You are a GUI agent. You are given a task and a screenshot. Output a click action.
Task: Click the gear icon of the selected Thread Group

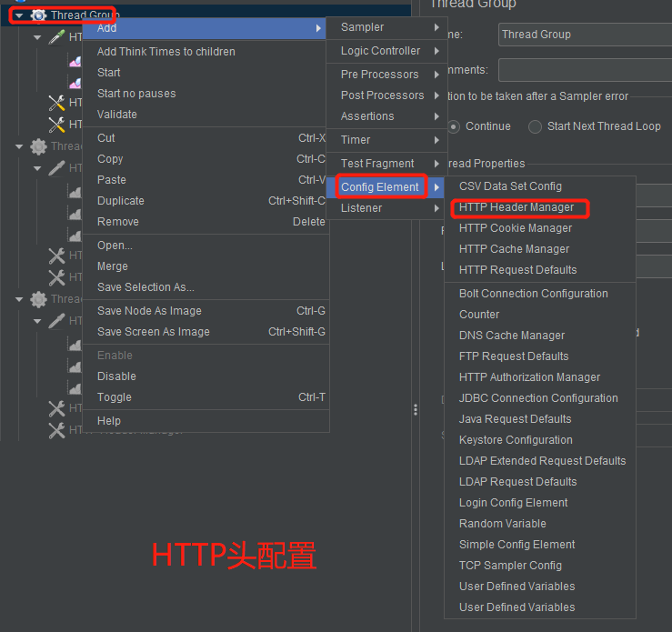coord(38,15)
